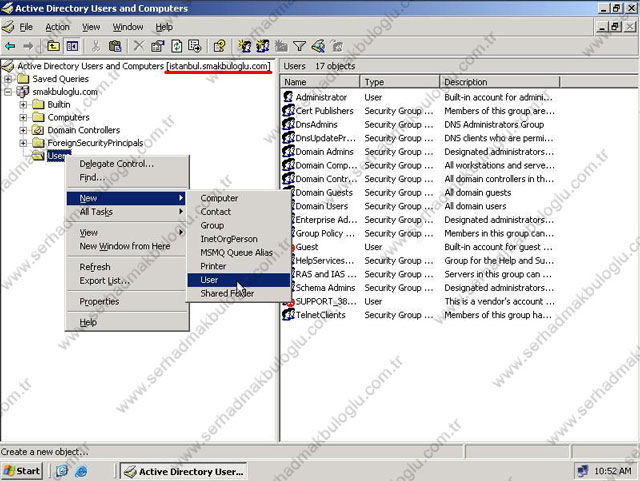Click the Saved Queries folder icon
Viewport: 640px width, 481px height.
23,78
